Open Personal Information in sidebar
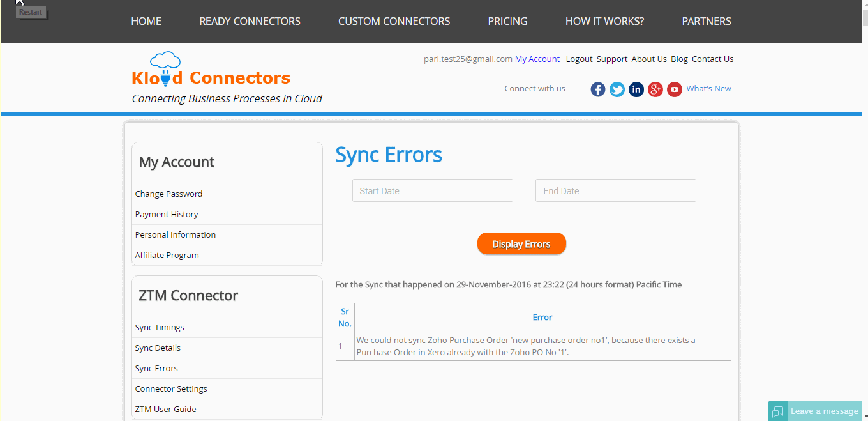The image size is (868, 421). [176, 234]
